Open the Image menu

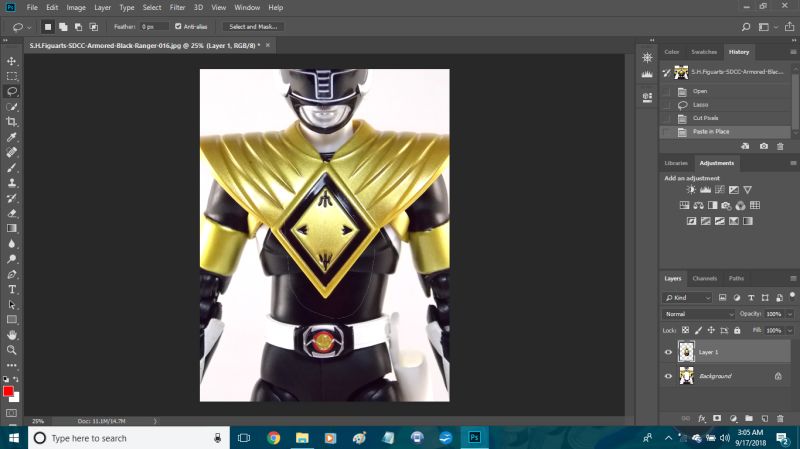pyautogui.click(x=76, y=8)
